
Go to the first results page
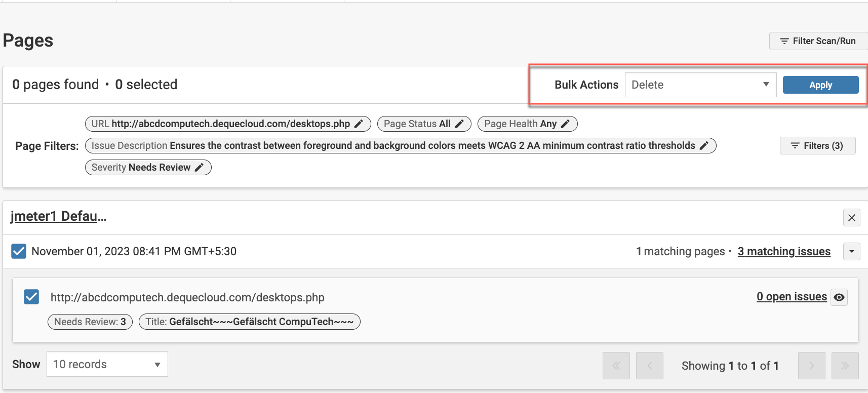(x=616, y=366)
